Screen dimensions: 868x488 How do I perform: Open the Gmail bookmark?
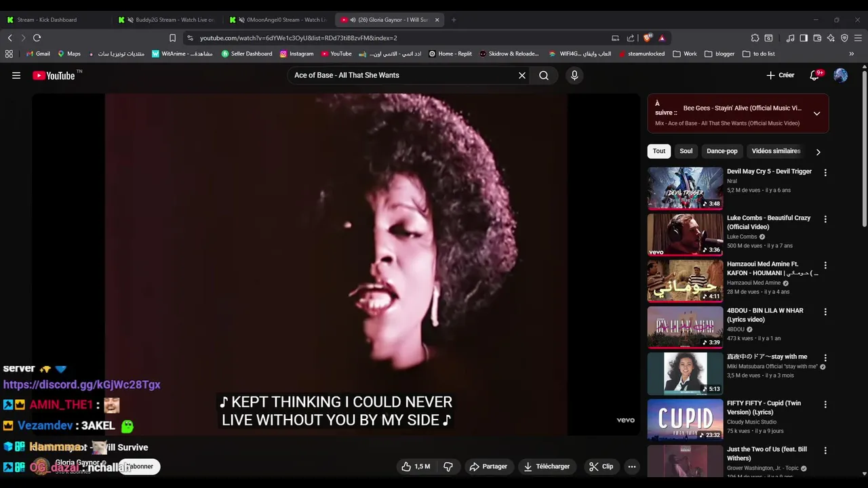[38, 54]
